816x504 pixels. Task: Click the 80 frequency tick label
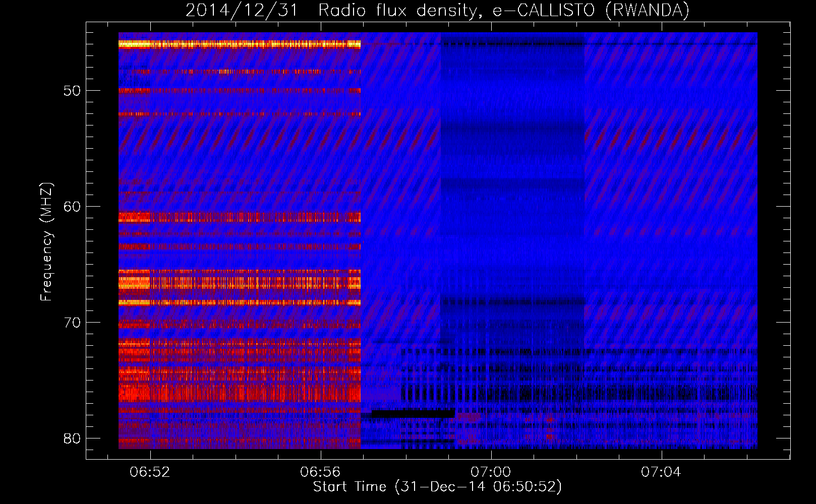pos(72,438)
